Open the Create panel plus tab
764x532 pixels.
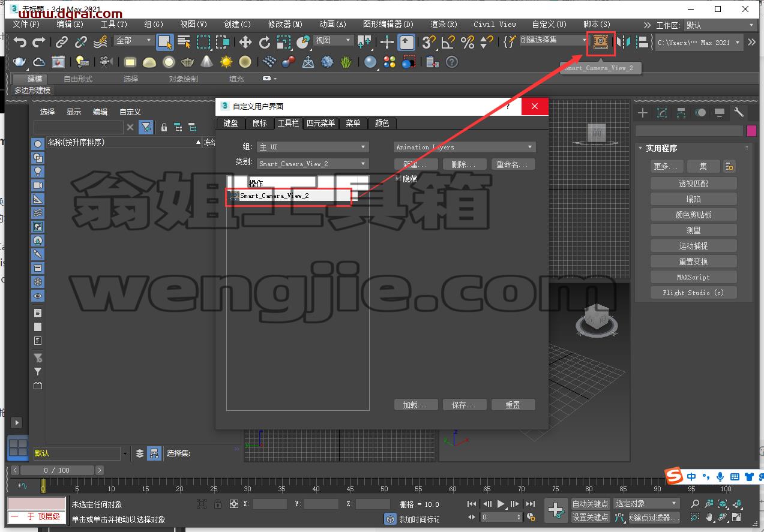tap(643, 112)
